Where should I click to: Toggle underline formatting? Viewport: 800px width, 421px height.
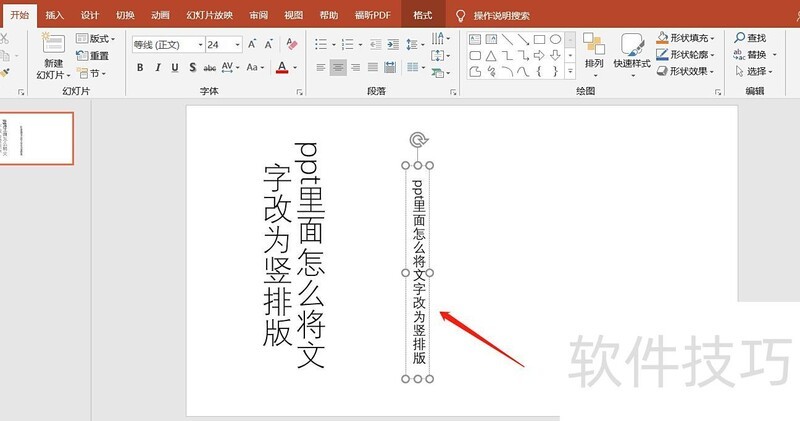(174, 67)
